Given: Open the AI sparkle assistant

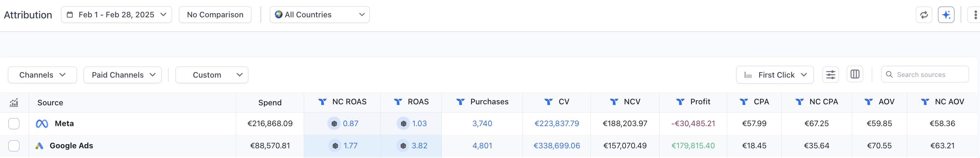Looking at the screenshot, I should point(946,15).
